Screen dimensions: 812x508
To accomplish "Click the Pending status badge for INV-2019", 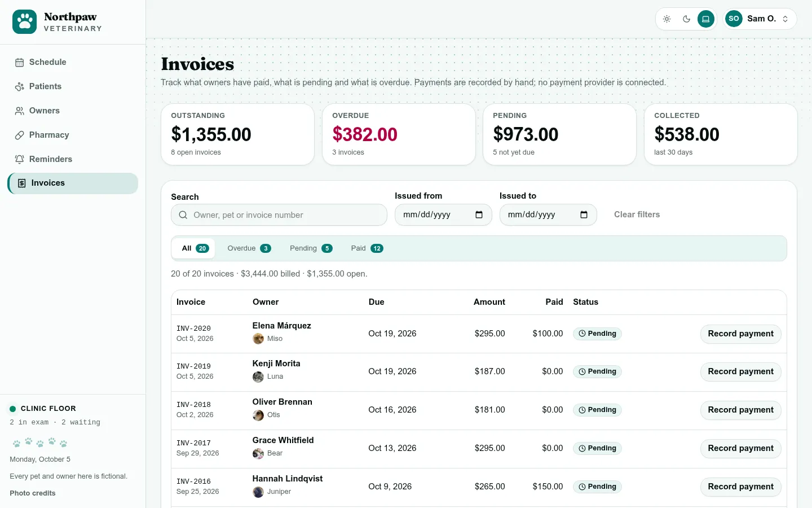I will [x=597, y=371].
